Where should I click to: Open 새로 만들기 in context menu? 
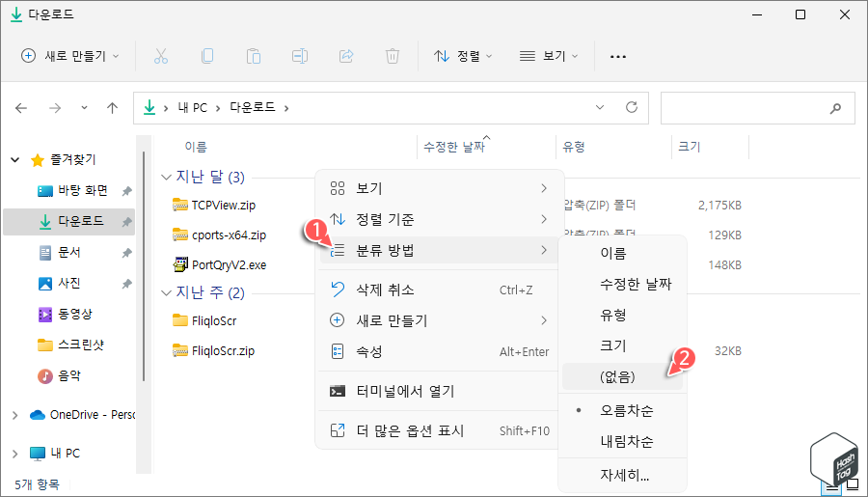[x=439, y=320]
